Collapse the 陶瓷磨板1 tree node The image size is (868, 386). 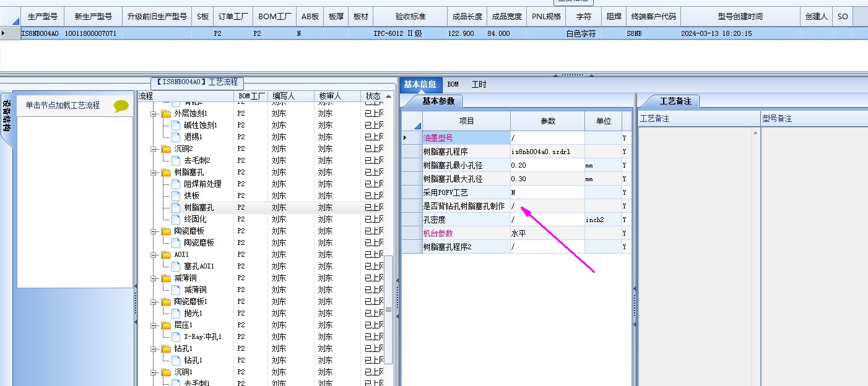154,302
